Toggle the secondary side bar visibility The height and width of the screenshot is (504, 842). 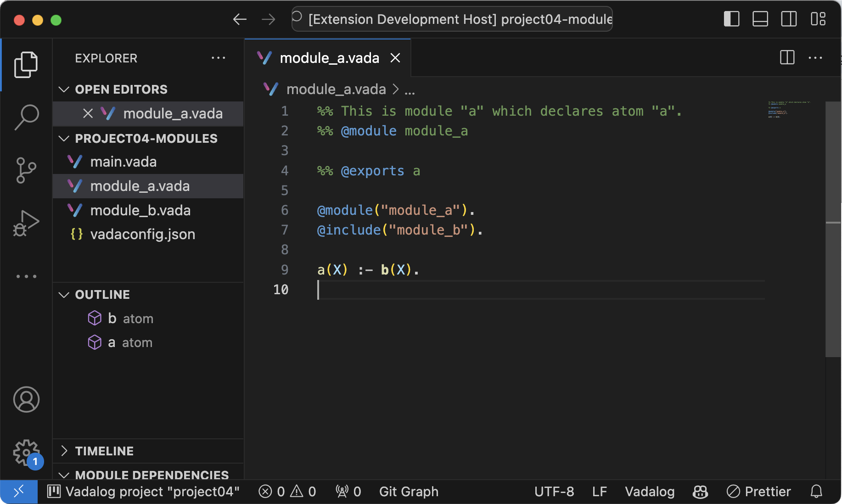point(789,19)
